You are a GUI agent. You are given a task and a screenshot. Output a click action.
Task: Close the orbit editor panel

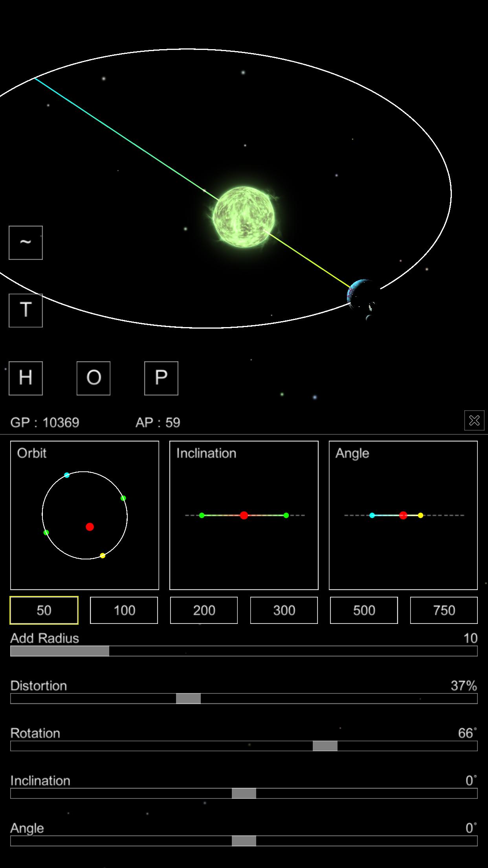[x=474, y=420]
